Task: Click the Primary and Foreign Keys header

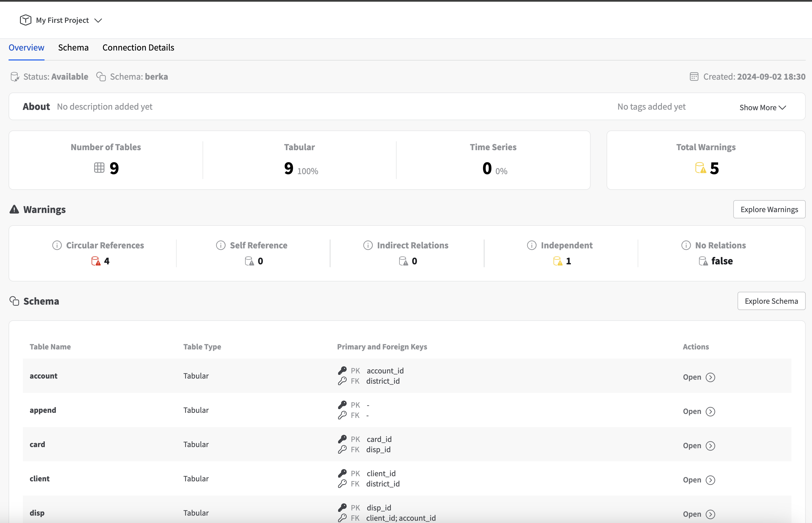Action: tap(382, 347)
